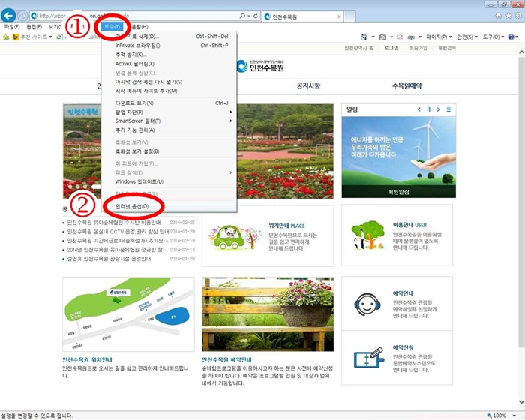Click the printer icon
Viewport: 525px width, 420px height.
[x=411, y=37]
